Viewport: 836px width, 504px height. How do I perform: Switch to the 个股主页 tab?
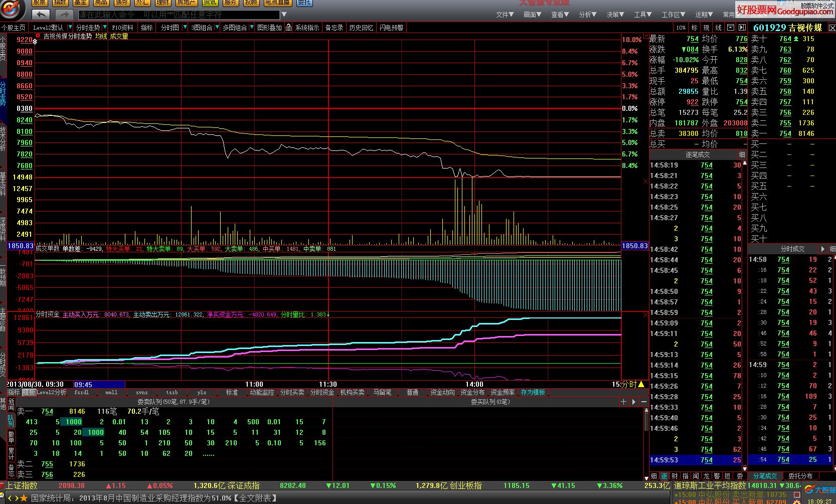[x=14, y=28]
